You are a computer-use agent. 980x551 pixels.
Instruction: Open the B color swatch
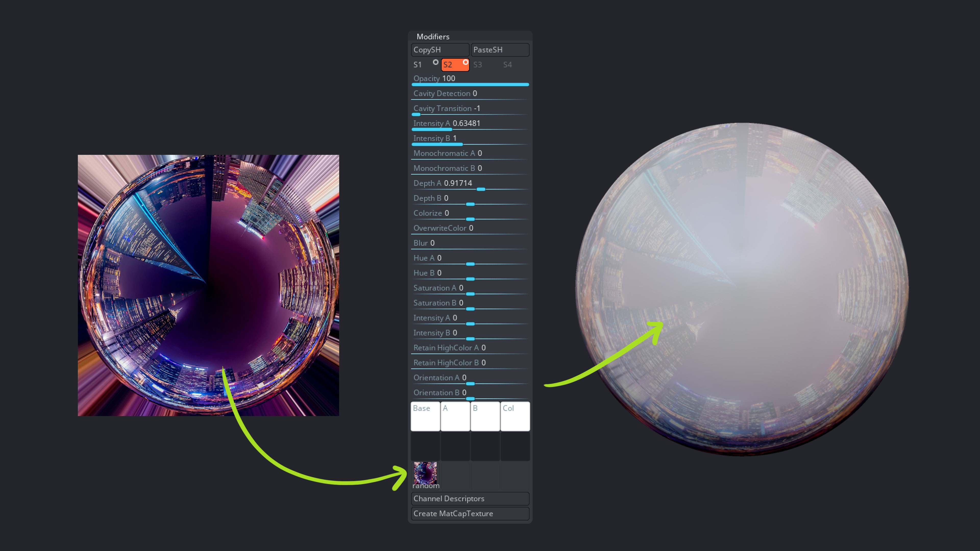tap(485, 416)
